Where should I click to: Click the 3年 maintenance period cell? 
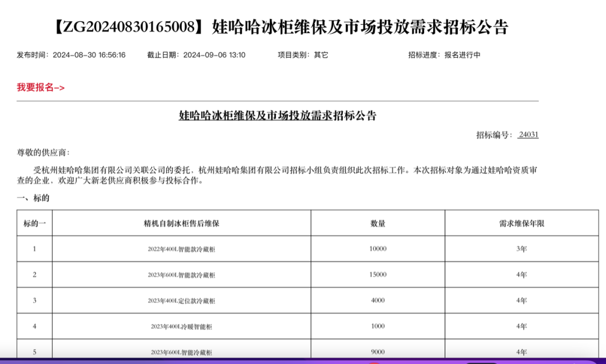pos(521,249)
